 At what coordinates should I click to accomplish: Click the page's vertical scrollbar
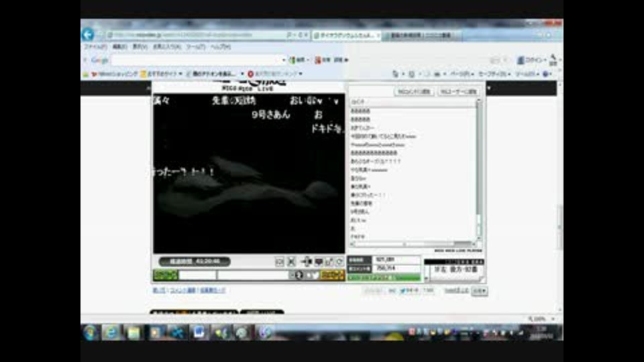coord(559,195)
